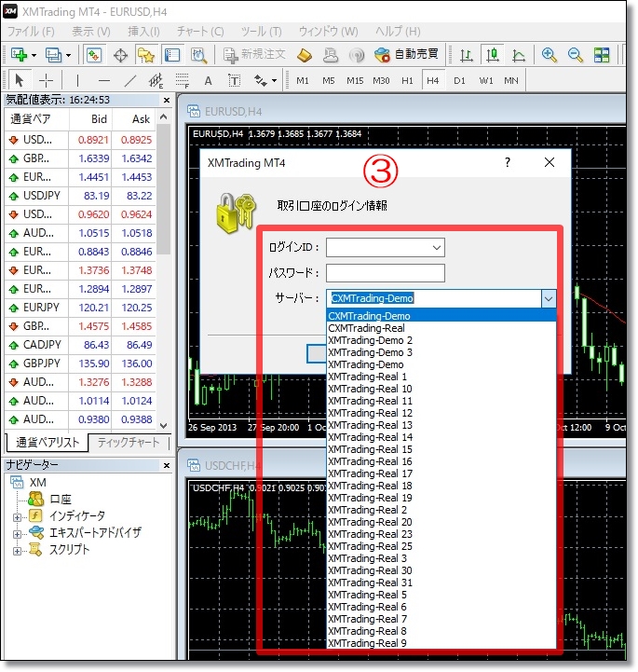The height and width of the screenshot is (672, 638).
Task: Switch to bar chart icon
Action: click(x=467, y=55)
